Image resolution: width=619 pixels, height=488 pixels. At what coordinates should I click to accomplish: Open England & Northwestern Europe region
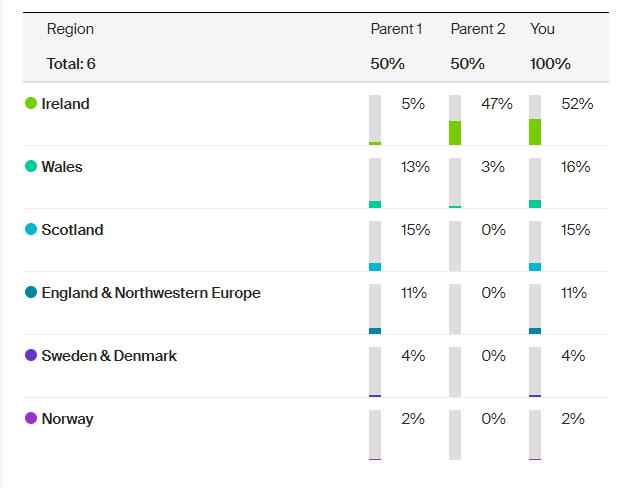coord(150,293)
